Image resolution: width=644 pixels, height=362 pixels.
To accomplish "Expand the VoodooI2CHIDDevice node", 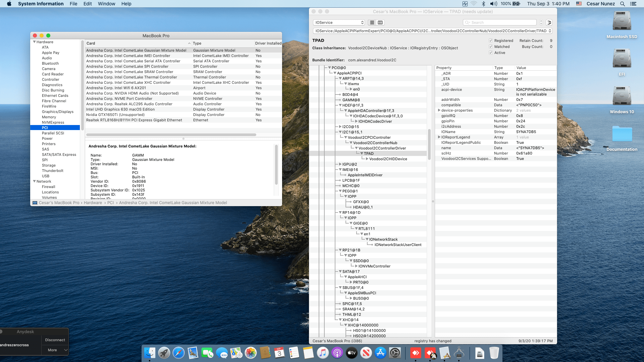I will 367,159.
